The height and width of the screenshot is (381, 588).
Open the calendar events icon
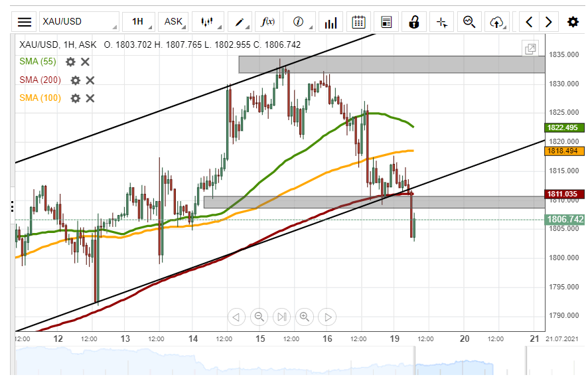point(359,22)
